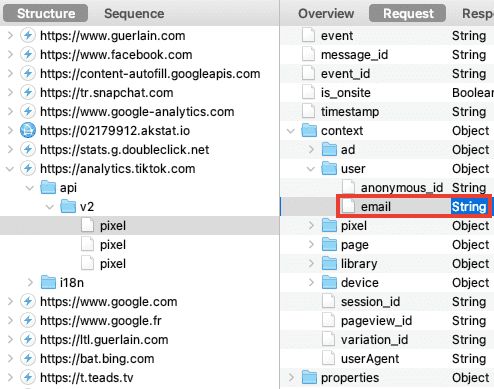The width and height of the screenshot is (494, 389).
Task: Click the lightning icon for www.facebook.com
Action: pyautogui.click(x=28, y=54)
